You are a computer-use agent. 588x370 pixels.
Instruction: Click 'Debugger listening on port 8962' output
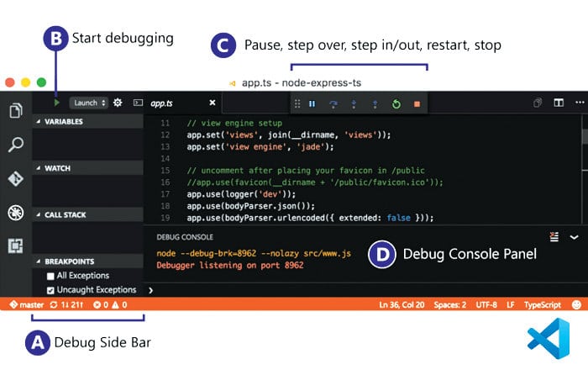[x=230, y=265]
